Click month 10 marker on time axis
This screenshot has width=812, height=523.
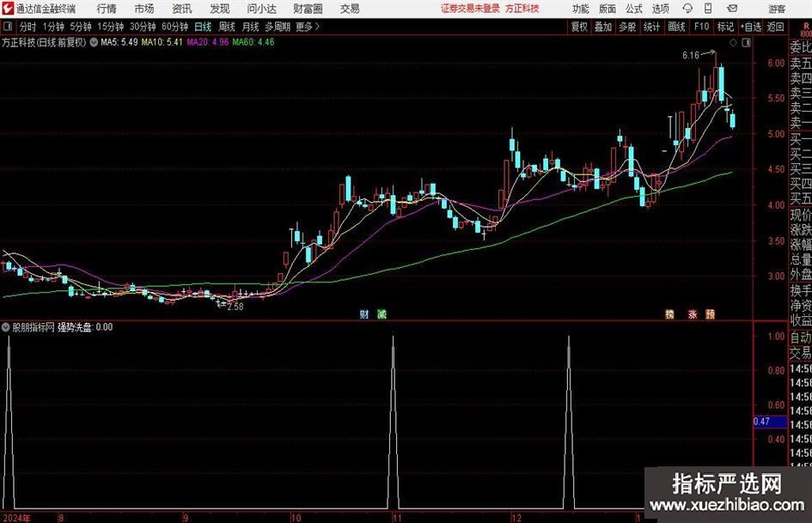pos(296,518)
